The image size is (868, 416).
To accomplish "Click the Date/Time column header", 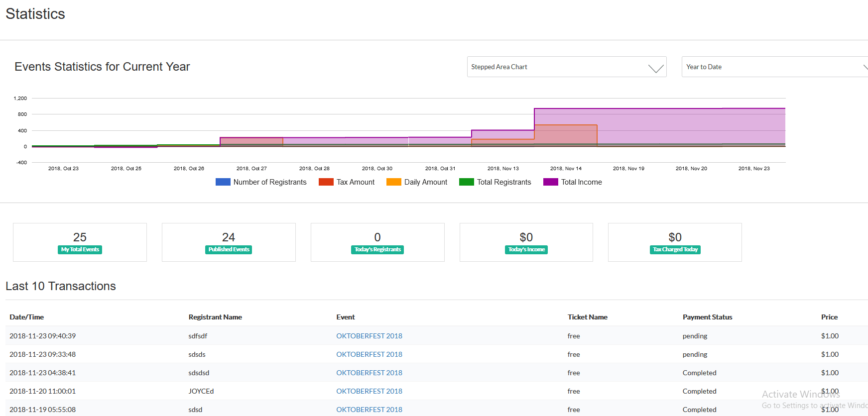I will tap(26, 317).
